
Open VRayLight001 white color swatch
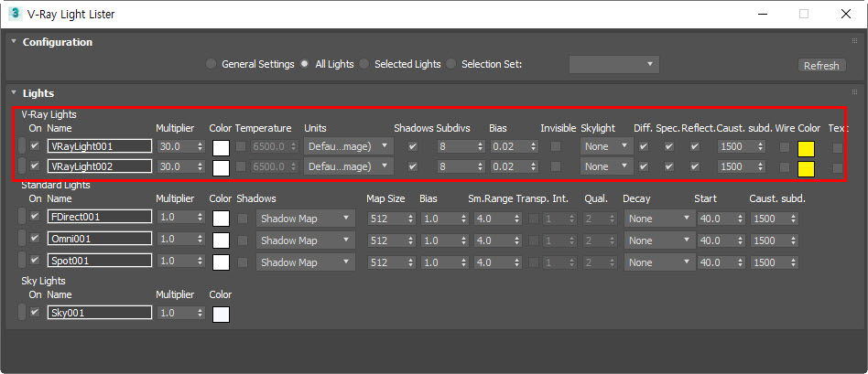221,147
